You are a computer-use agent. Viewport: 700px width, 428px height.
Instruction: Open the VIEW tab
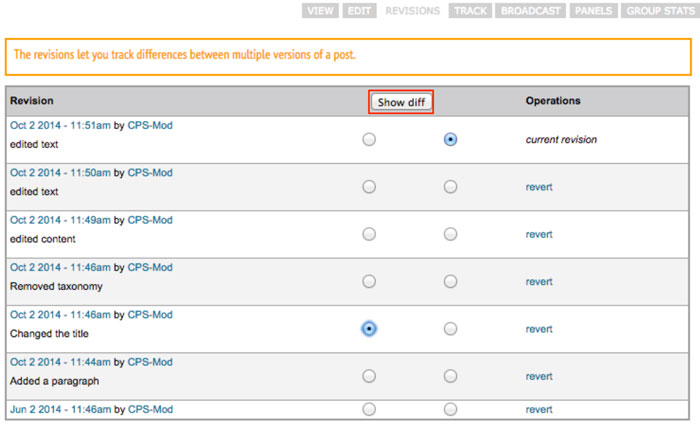pyautogui.click(x=320, y=11)
